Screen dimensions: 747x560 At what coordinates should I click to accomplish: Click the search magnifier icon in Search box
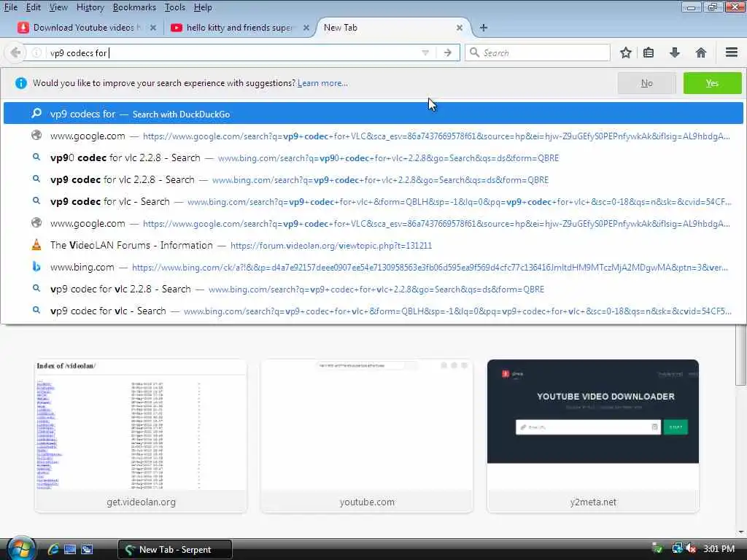[x=474, y=52]
